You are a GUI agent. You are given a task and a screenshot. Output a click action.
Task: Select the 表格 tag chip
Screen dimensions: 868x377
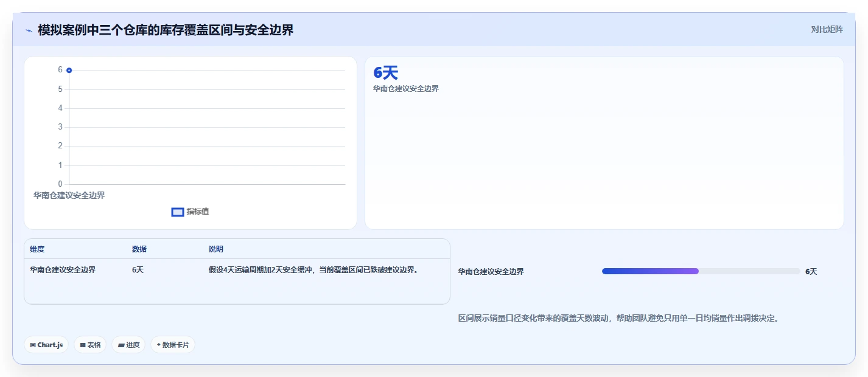coord(90,345)
